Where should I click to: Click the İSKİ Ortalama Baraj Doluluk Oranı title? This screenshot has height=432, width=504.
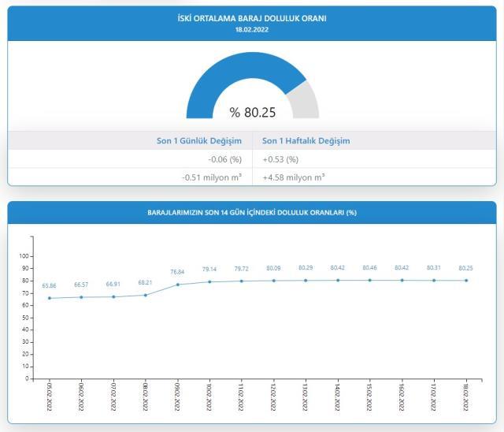pos(252,17)
